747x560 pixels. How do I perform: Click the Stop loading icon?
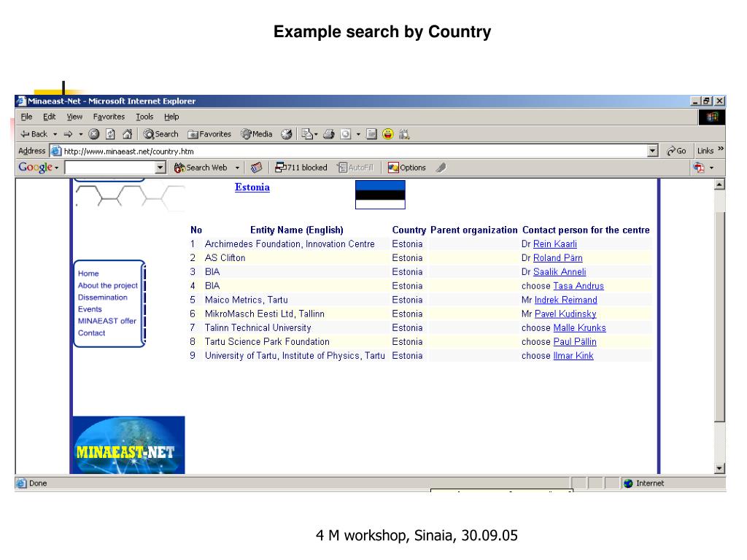[x=94, y=134]
